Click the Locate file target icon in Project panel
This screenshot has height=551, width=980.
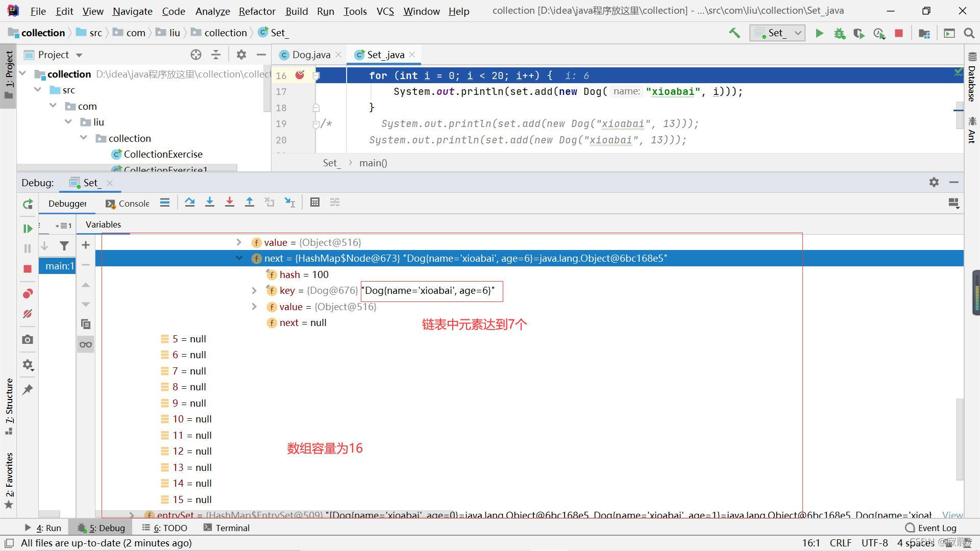196,55
